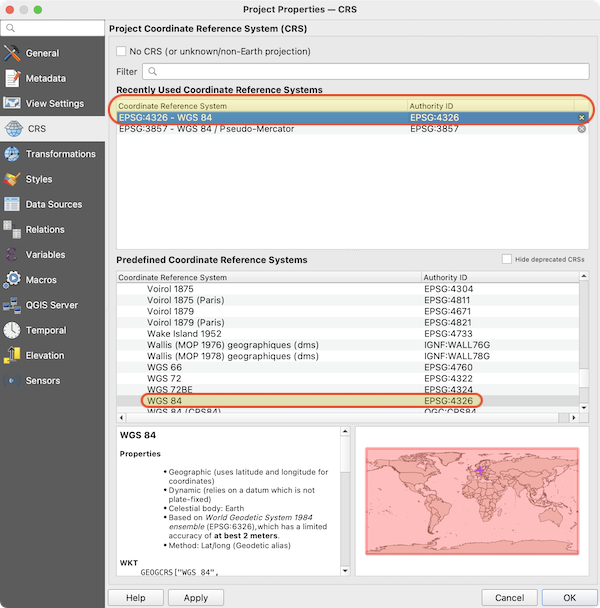Click the EPSG:4760 authority cell
The height and width of the screenshot is (608, 600).
click(448, 367)
